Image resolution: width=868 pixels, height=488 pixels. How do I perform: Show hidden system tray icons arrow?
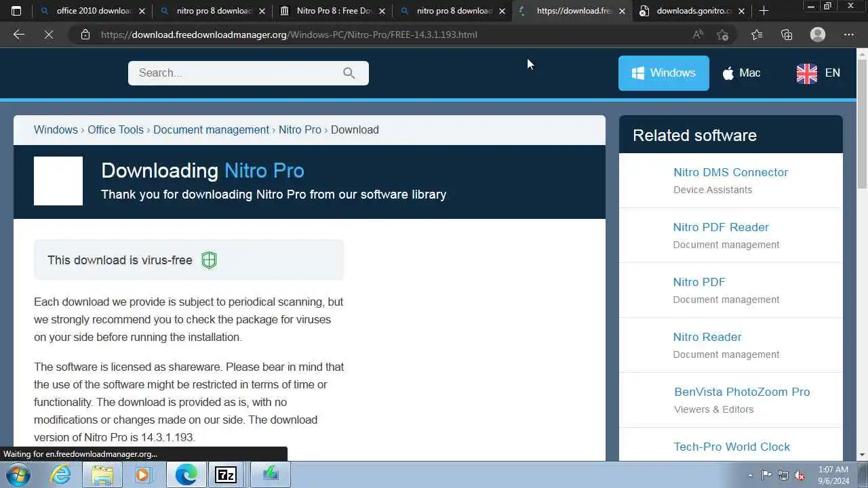[750, 475]
